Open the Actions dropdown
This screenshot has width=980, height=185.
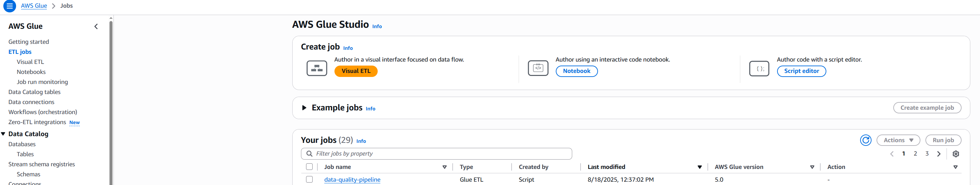898,140
